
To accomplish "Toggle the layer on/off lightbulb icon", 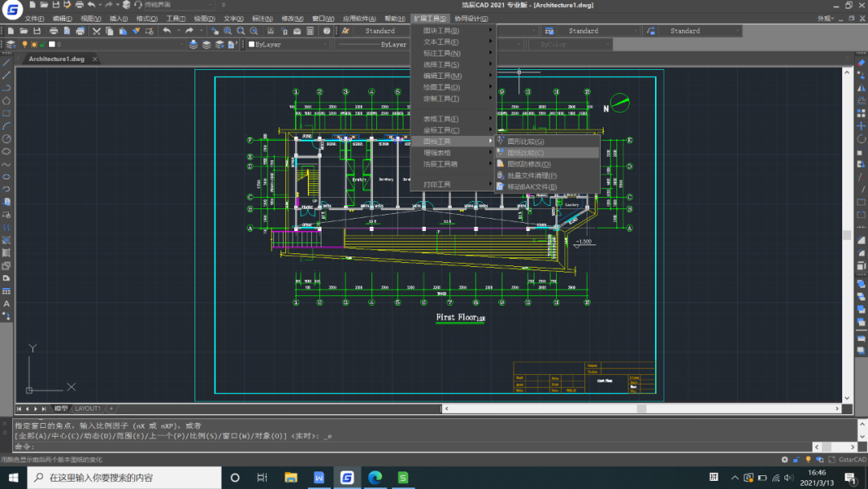I will click(24, 45).
